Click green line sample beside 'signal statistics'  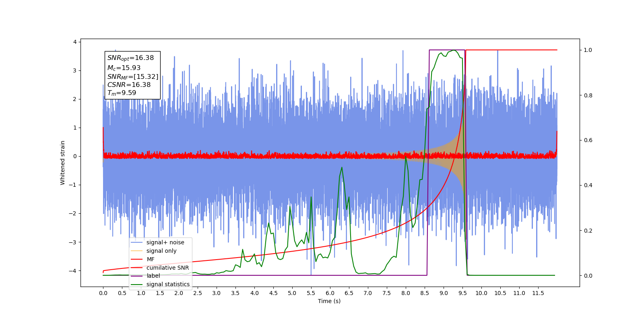pyautogui.click(x=137, y=284)
